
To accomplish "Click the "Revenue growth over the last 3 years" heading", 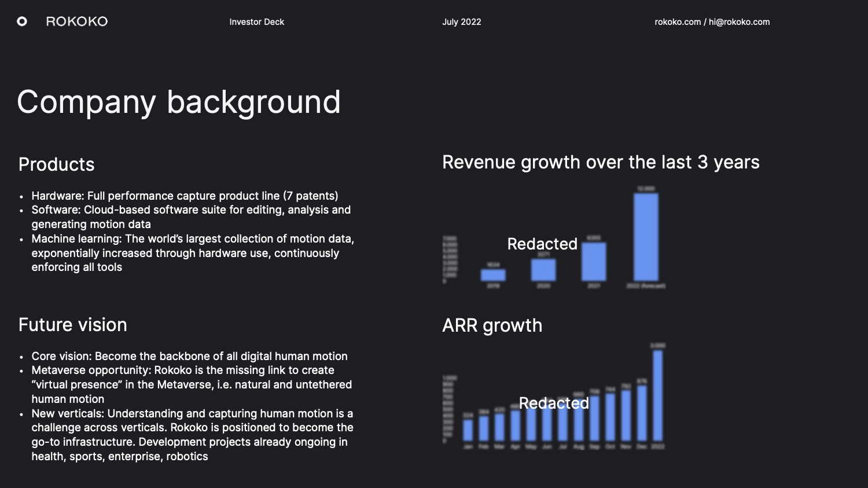I will (x=601, y=163).
